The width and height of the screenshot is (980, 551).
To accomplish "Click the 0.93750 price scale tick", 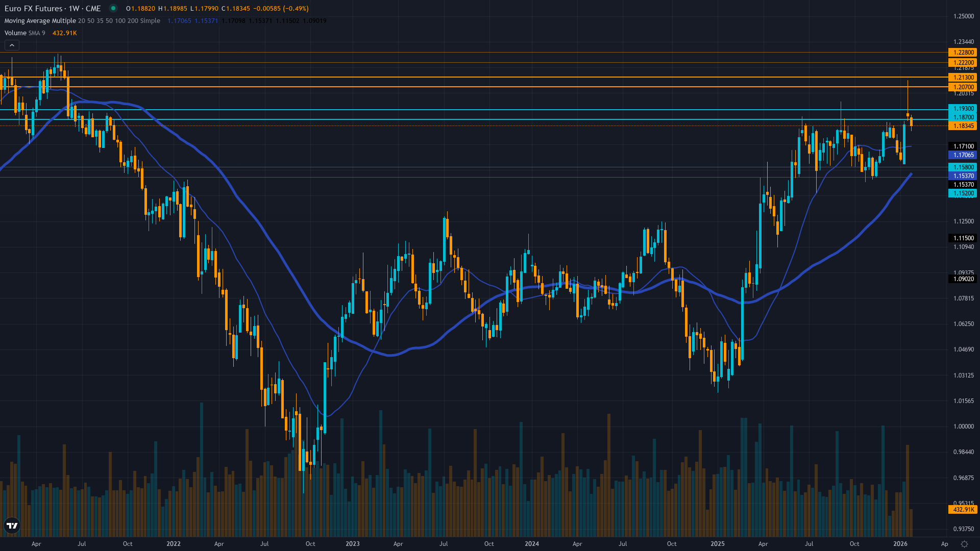I will 964,529.
